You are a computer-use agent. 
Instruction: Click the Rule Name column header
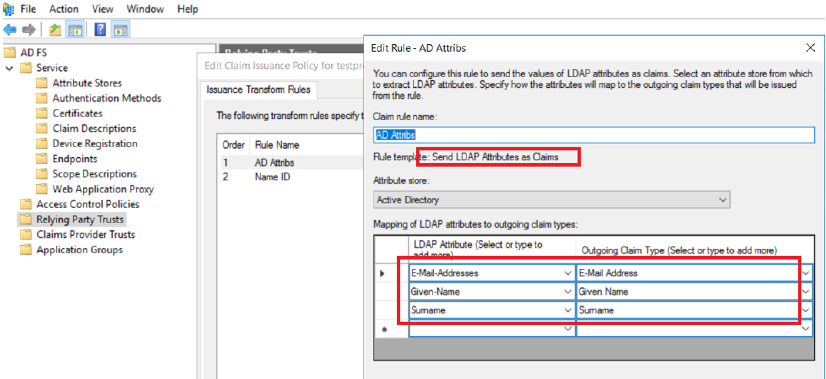tap(277, 145)
